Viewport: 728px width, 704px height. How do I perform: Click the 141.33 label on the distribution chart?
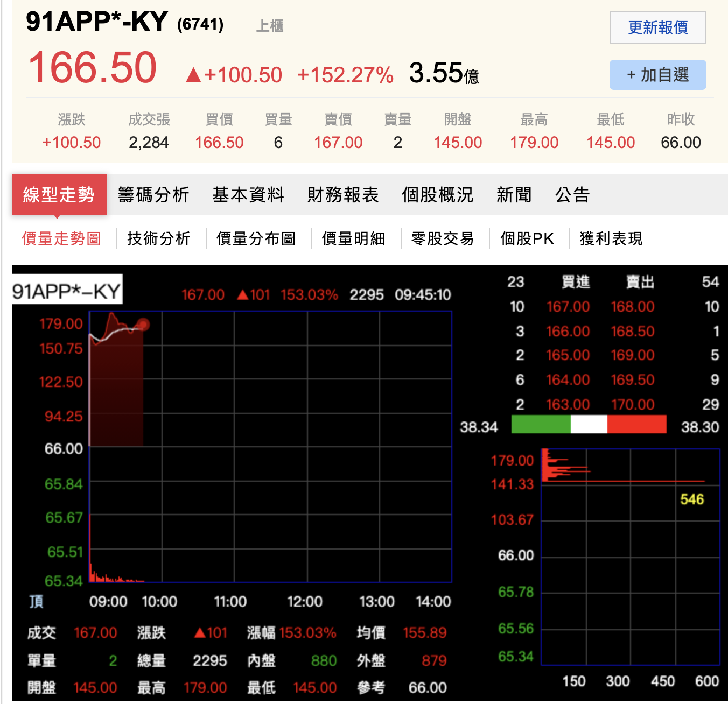[x=512, y=484]
